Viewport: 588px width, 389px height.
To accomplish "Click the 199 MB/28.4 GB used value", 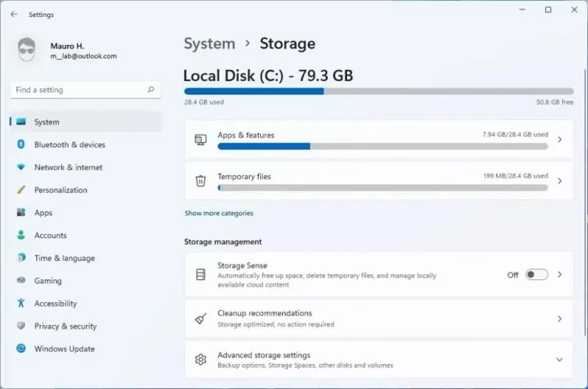I will point(516,176).
